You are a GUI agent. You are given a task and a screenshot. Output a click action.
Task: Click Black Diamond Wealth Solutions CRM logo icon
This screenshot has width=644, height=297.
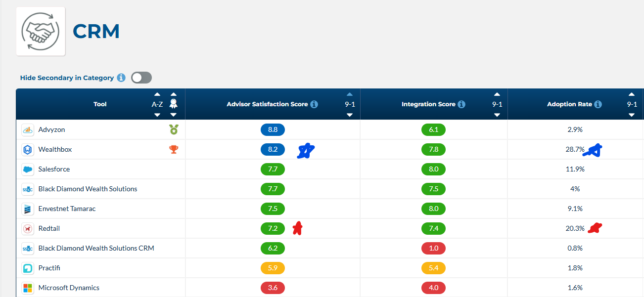point(28,248)
